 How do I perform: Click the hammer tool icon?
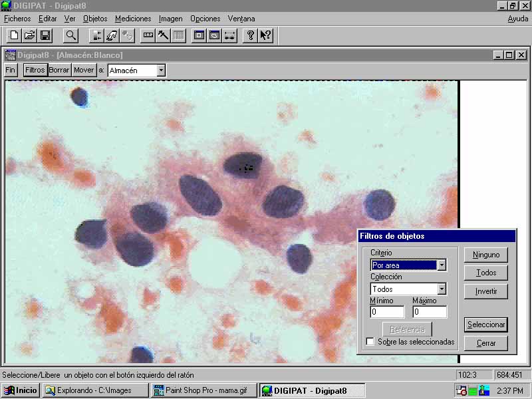click(x=163, y=35)
